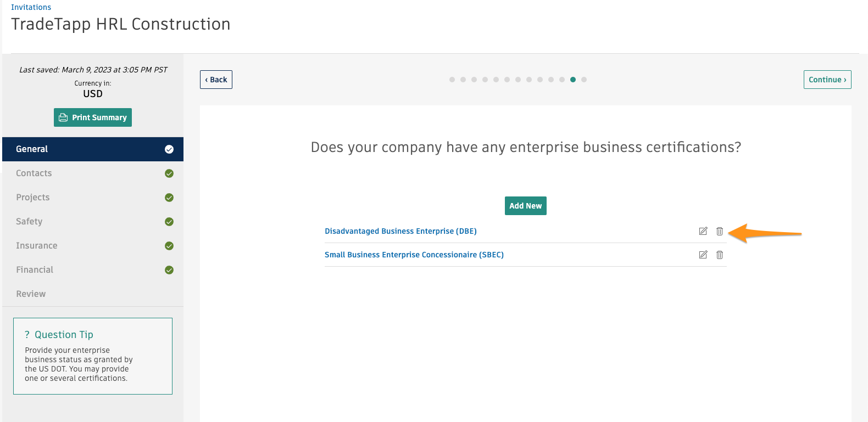Switch to the Projects section tab

pyautogui.click(x=33, y=197)
